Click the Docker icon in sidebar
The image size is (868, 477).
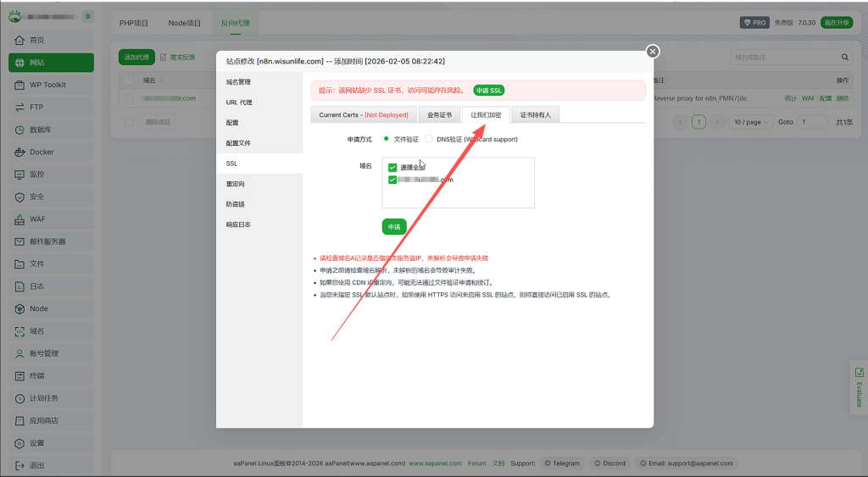point(20,153)
